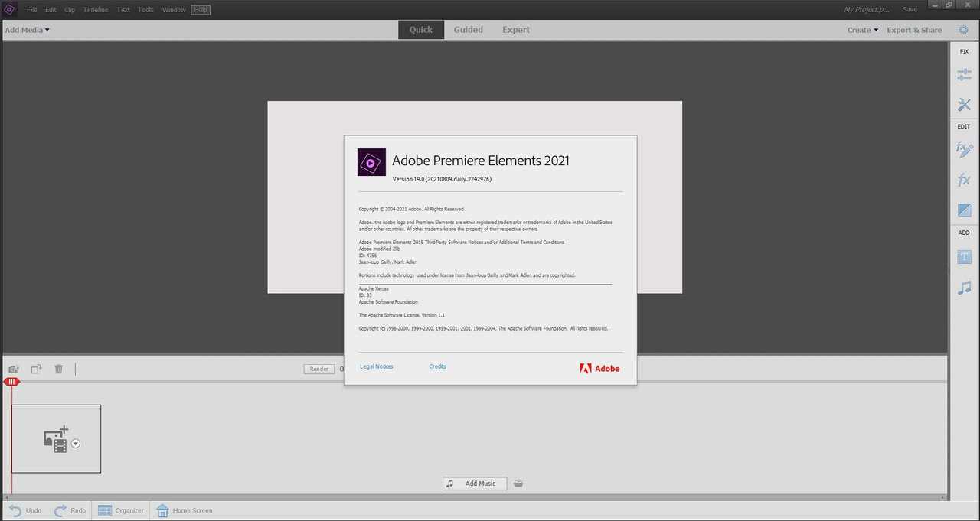Open the Titles and Text icon
This screenshot has width=980, height=521.
(x=964, y=257)
